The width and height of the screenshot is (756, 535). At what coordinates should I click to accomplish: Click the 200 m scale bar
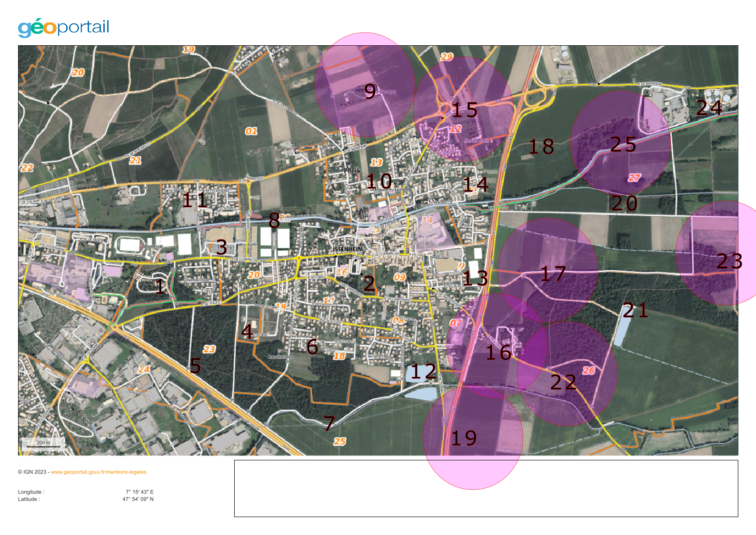pos(43,444)
